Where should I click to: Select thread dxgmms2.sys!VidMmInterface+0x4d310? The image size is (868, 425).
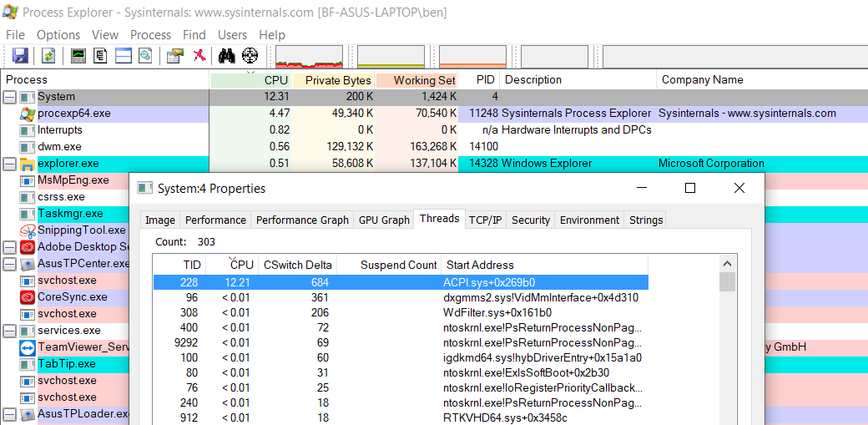coord(401,297)
